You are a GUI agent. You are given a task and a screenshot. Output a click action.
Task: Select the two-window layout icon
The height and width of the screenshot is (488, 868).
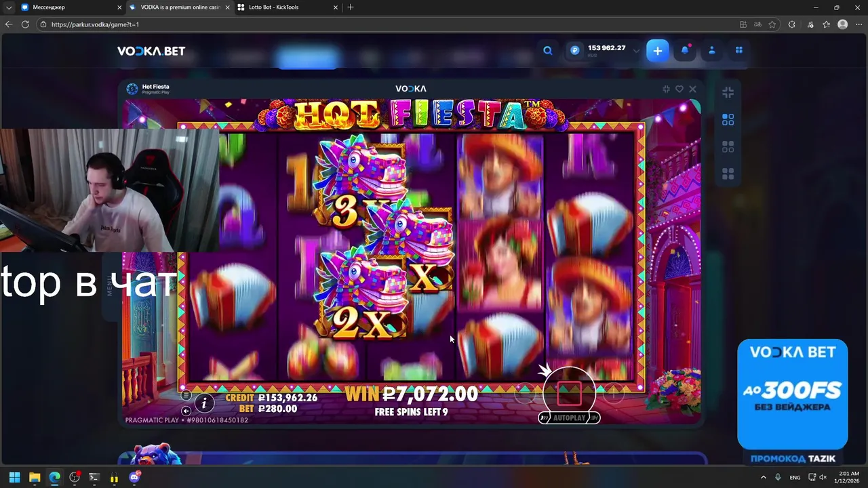coord(728,119)
